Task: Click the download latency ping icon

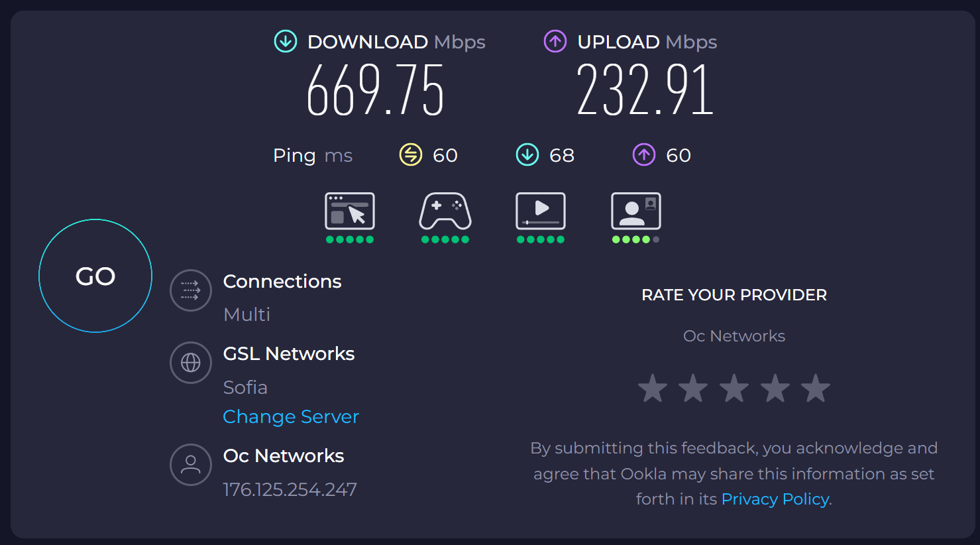Action: point(527,155)
